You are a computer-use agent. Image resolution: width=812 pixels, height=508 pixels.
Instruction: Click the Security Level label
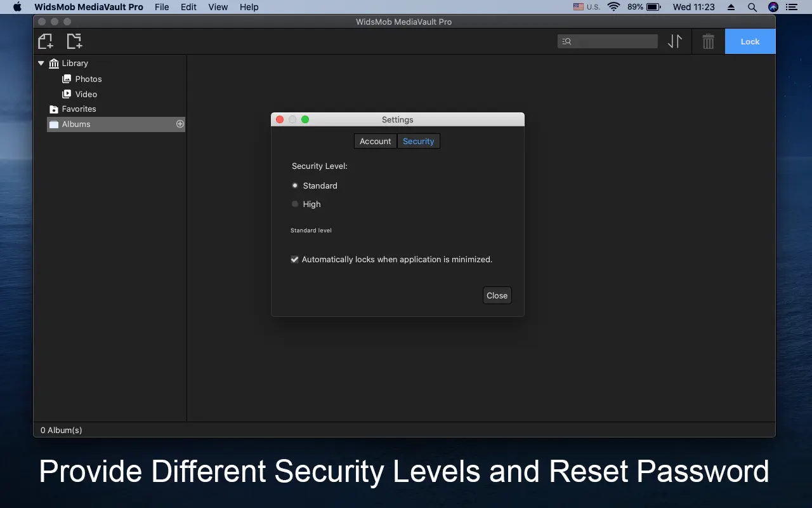(x=320, y=166)
